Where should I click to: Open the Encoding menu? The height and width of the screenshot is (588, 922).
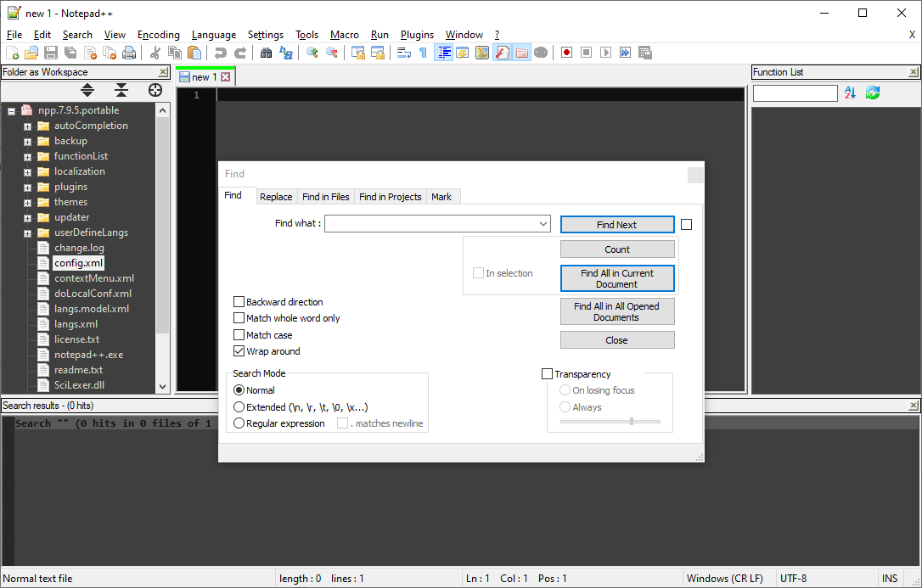tap(158, 35)
